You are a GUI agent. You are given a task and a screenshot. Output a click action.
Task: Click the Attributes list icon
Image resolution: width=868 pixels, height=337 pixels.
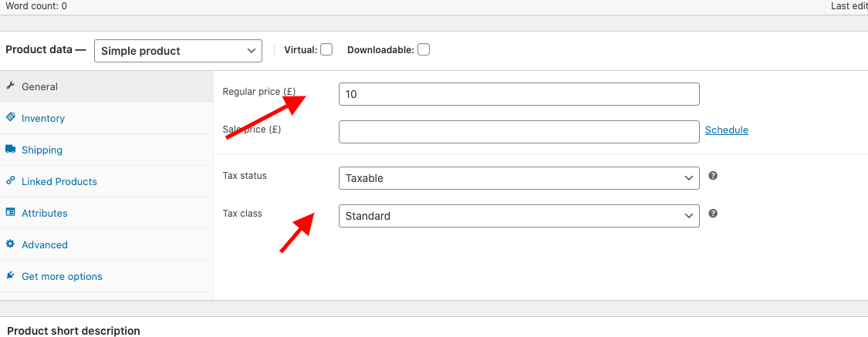[10, 213]
